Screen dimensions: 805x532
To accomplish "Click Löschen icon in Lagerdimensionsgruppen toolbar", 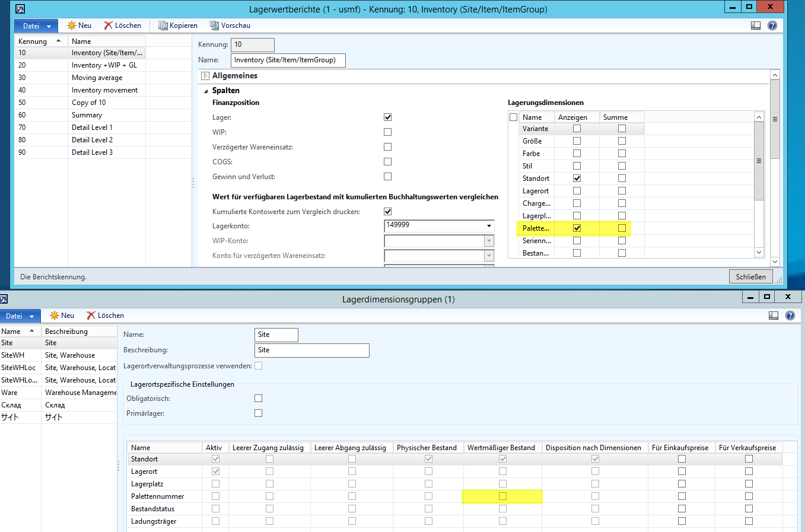I will [91, 316].
